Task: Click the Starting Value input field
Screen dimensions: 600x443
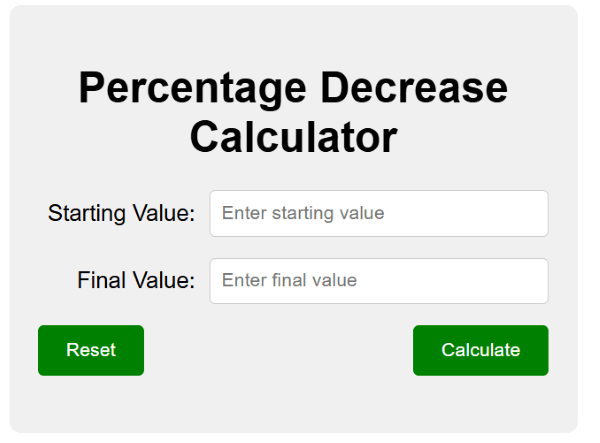Action: point(378,213)
